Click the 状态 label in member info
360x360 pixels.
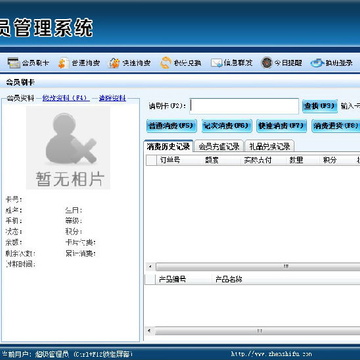pos(14,232)
